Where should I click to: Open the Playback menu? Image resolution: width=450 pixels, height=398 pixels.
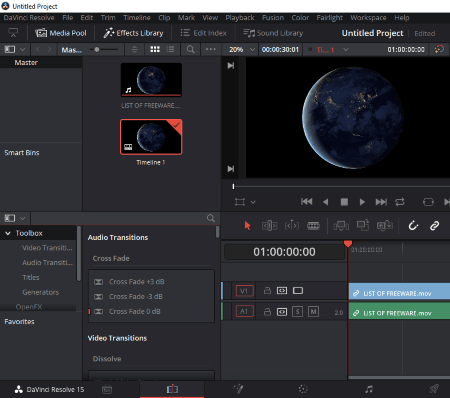coord(240,18)
